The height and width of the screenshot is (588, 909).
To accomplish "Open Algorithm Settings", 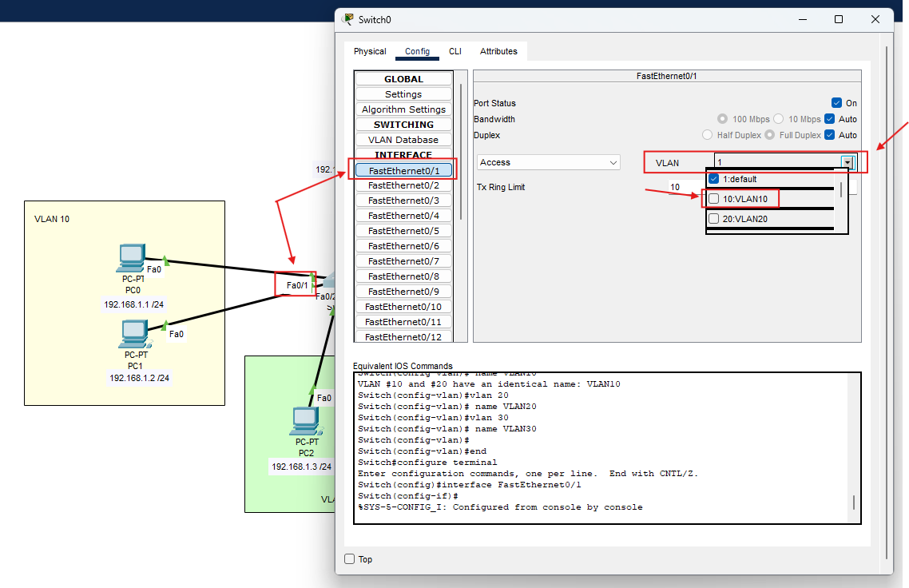I will [x=403, y=109].
